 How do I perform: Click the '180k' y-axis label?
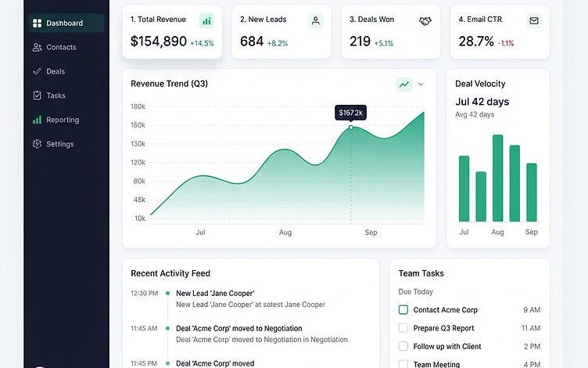click(x=138, y=106)
